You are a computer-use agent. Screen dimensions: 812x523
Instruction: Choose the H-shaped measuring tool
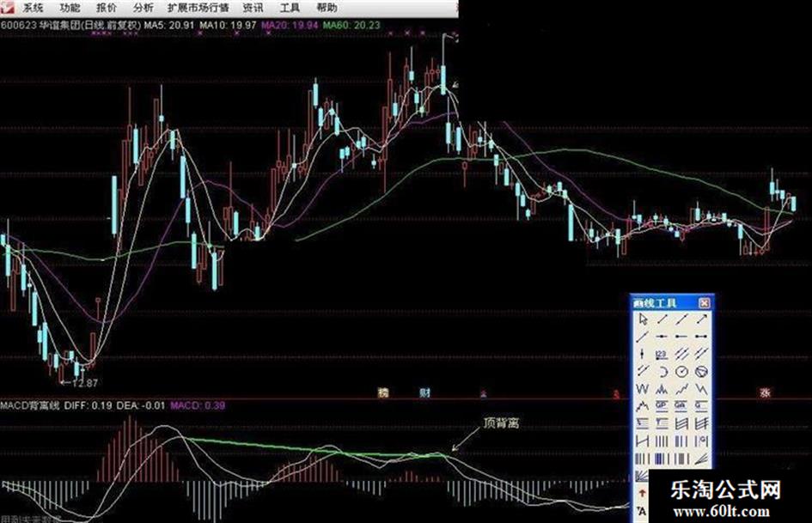coord(642,441)
